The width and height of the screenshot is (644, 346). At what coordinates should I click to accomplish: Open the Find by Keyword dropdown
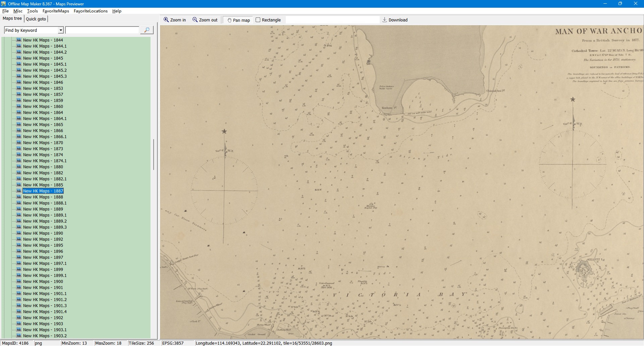tap(61, 30)
